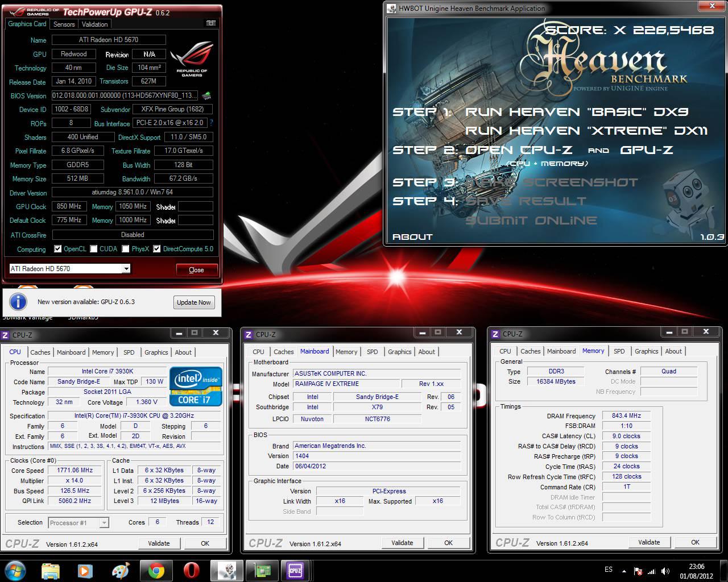Click the RAMPAGE IV EXTREME model field
Viewport: 728px width, 582px height.
pyautogui.click(x=347, y=384)
